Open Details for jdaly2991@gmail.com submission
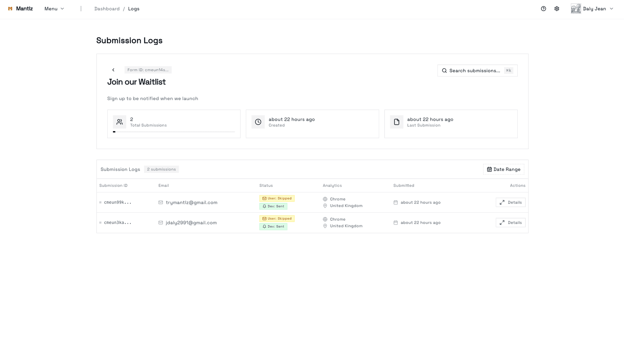 pos(510,222)
